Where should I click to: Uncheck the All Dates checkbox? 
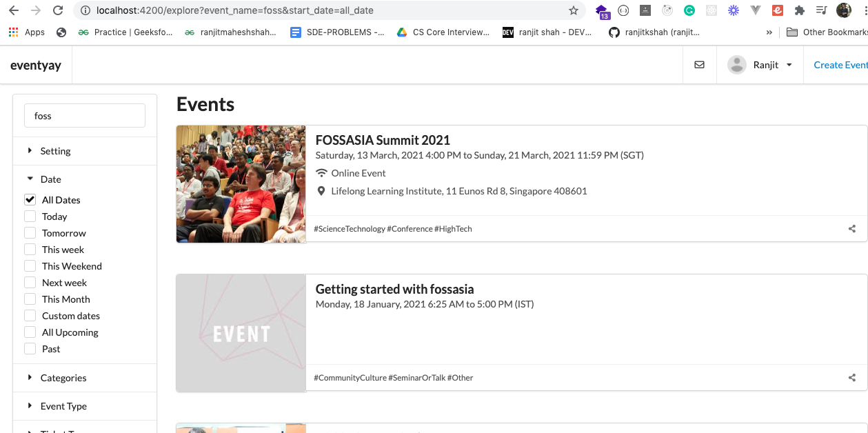coord(30,199)
